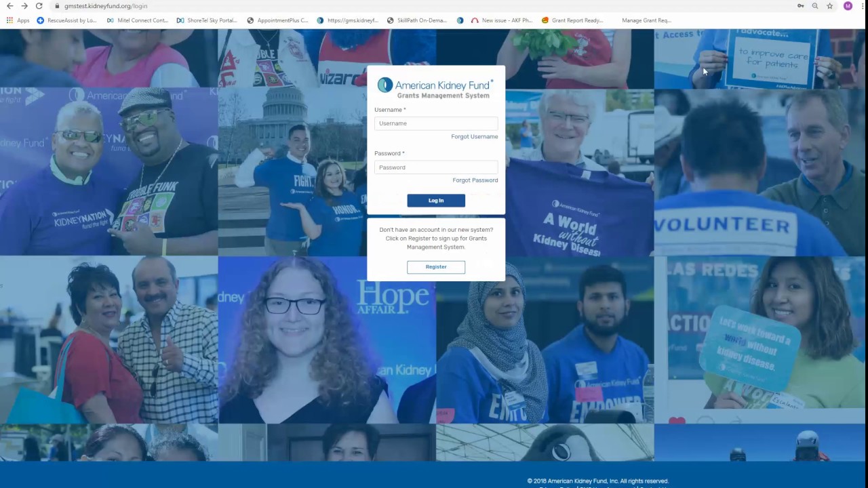Open the Chrome three-dot menu
The height and width of the screenshot is (488, 868).
tap(861, 6)
